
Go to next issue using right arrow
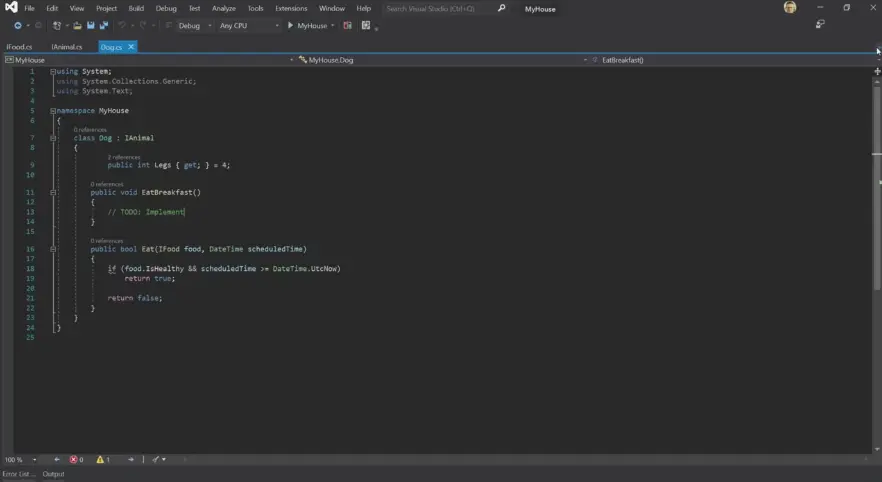pos(130,460)
